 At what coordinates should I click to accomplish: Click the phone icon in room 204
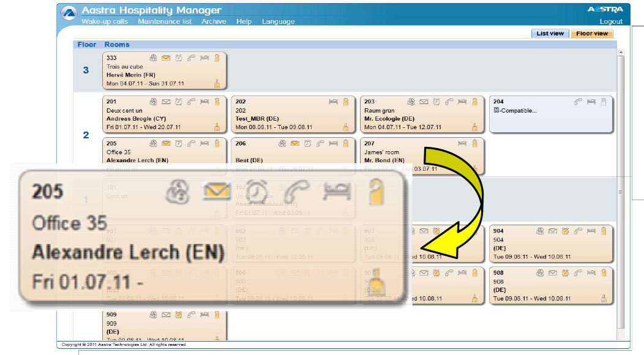coord(578,102)
